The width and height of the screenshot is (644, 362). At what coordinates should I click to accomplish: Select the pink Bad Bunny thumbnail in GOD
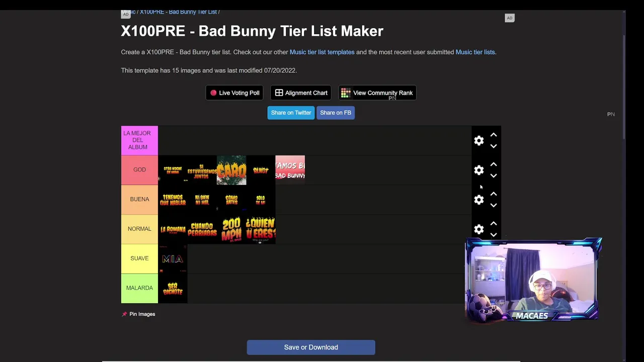[x=290, y=170]
